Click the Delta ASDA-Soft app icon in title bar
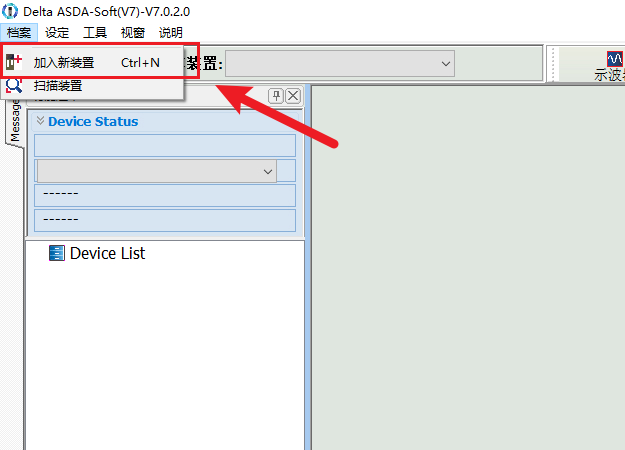 click(x=11, y=11)
